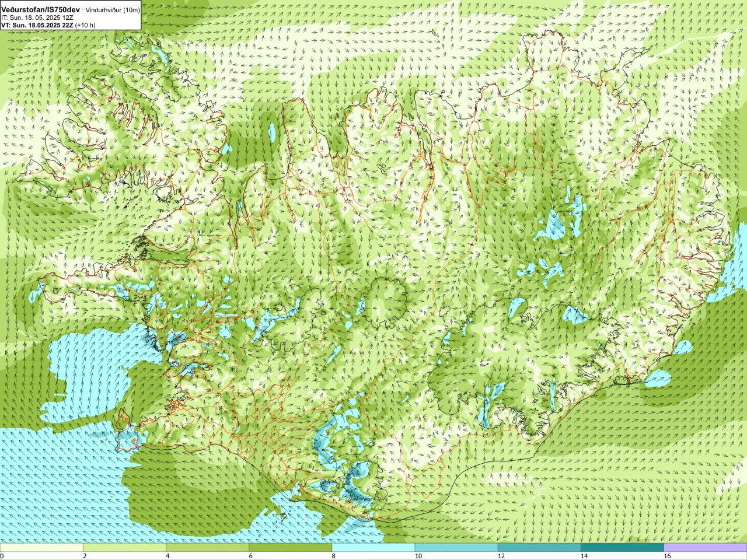The height and width of the screenshot is (560, 747).
Task: Select the Vindurhviður (10m) parameter label
Action: click(x=113, y=10)
